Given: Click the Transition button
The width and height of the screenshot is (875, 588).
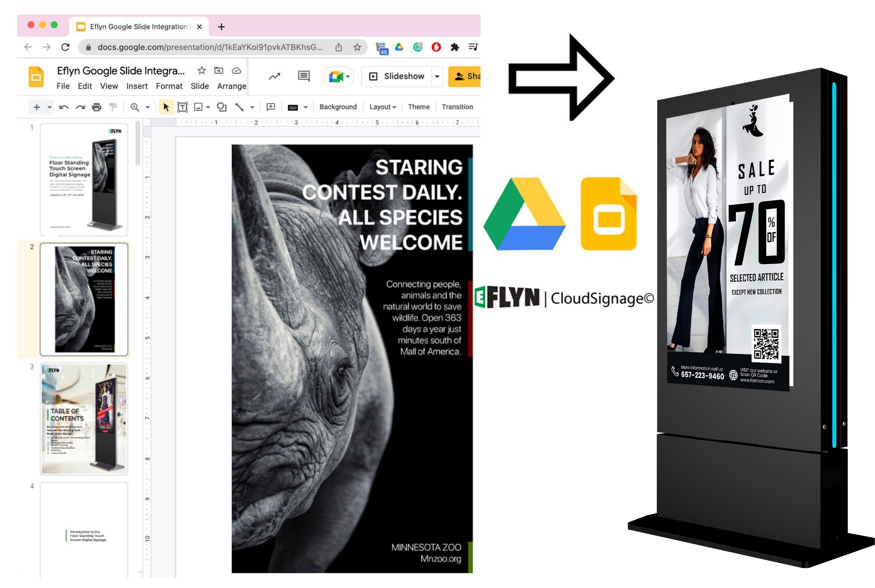Looking at the screenshot, I should tap(457, 107).
